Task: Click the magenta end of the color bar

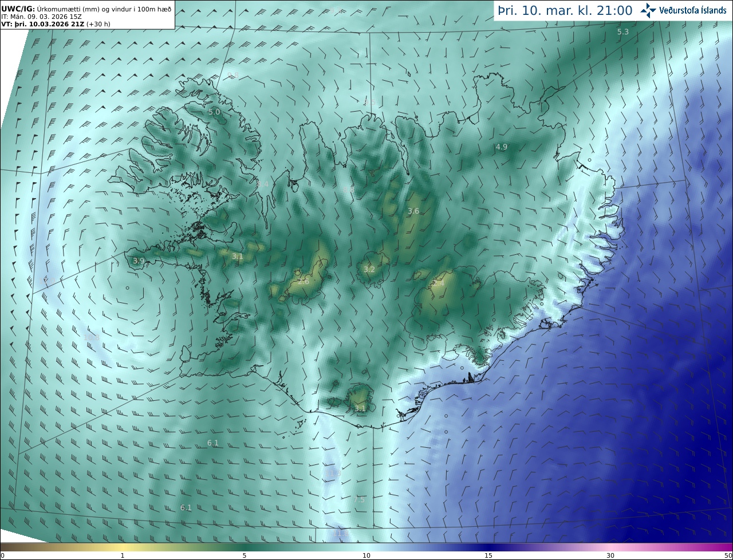Action: [722, 547]
